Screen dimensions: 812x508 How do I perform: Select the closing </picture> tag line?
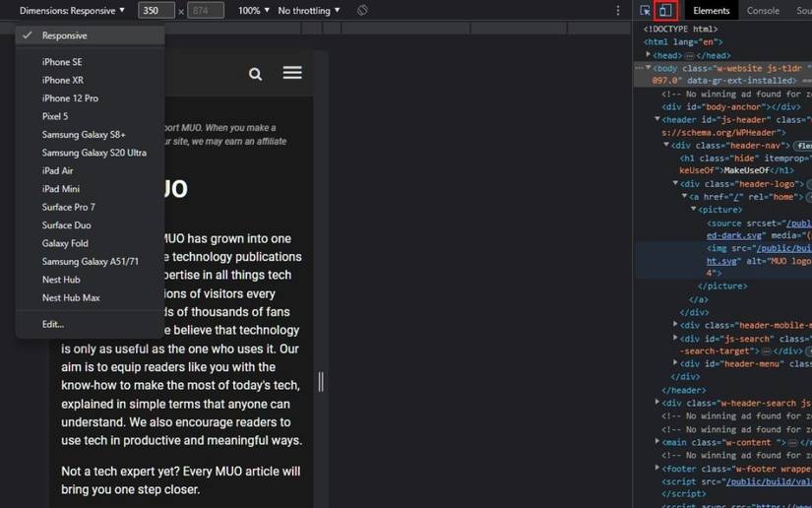(722, 286)
